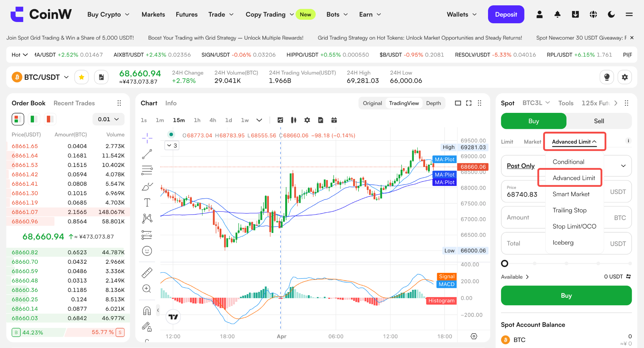This screenshot has height=348, width=644.
Task: Expand more chart time intervals chevron
Action: [x=259, y=120]
